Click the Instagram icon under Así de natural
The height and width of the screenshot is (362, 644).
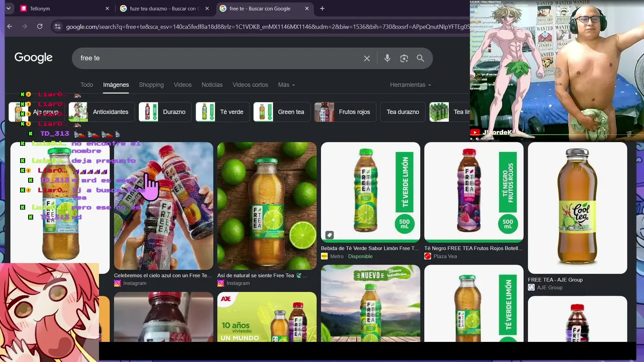coord(221,283)
